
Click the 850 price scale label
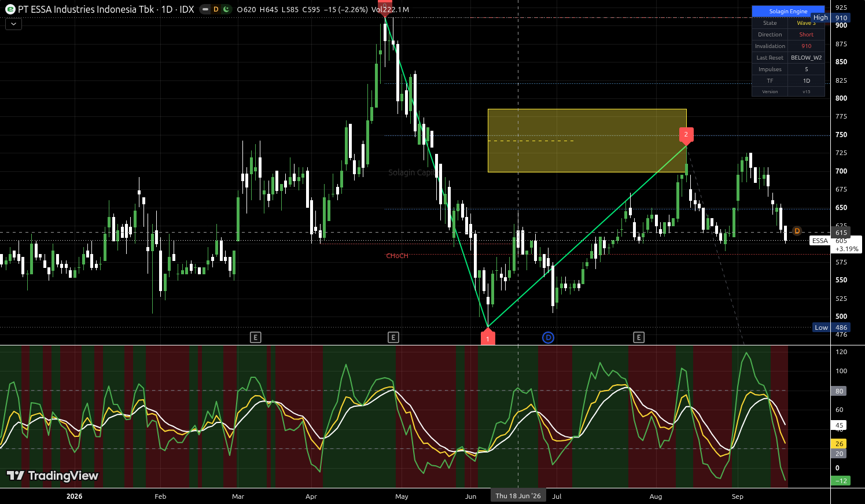click(x=841, y=62)
